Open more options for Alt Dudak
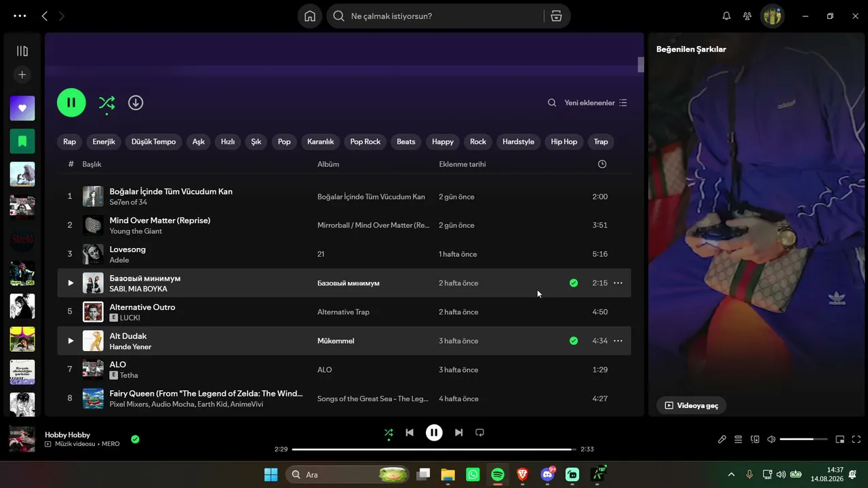Screen dimensions: 868x488 point(618,341)
